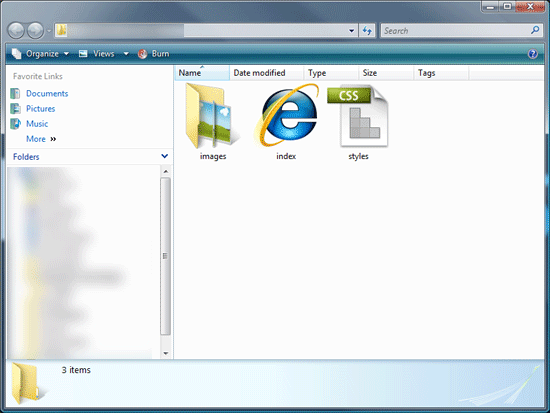Open the Views dropdown arrow
The width and height of the screenshot is (550, 413).
pyautogui.click(x=126, y=54)
